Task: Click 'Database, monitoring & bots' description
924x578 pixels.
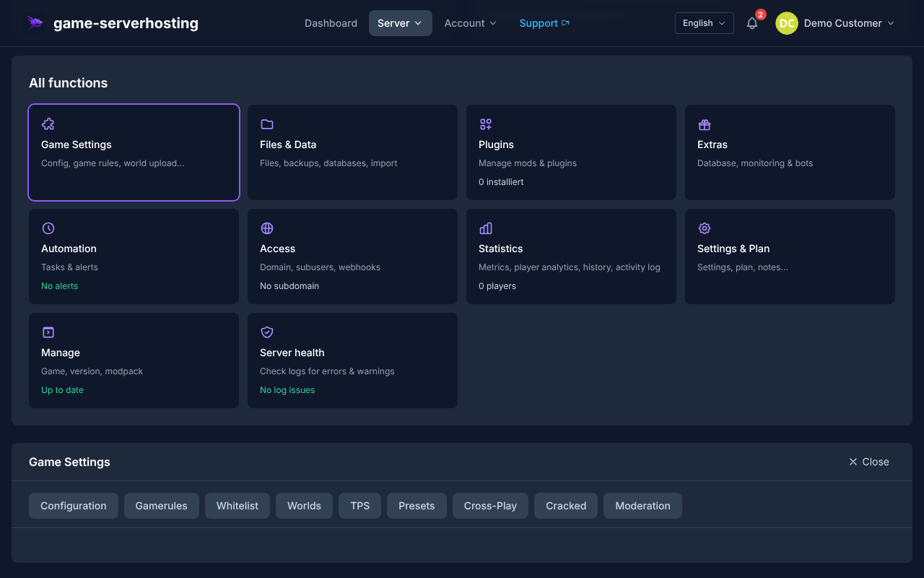Action: [x=755, y=163]
